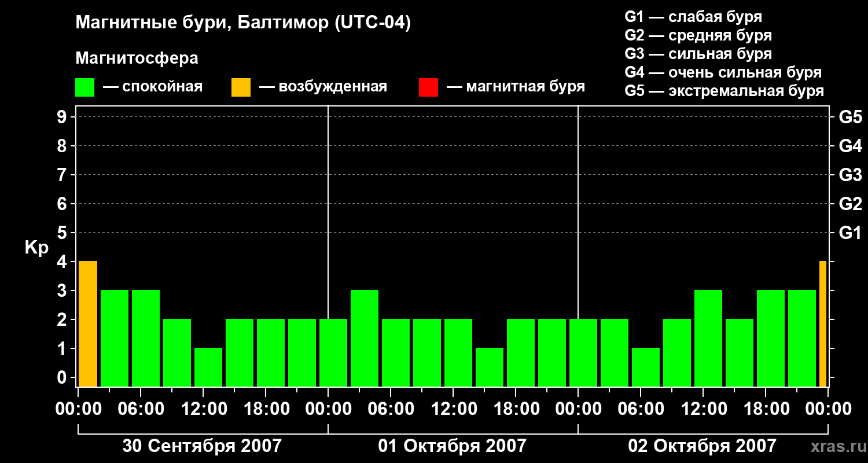This screenshot has height=463, width=868.
Task: Click the 'Магнитосфера' heading
Action: 137,58
